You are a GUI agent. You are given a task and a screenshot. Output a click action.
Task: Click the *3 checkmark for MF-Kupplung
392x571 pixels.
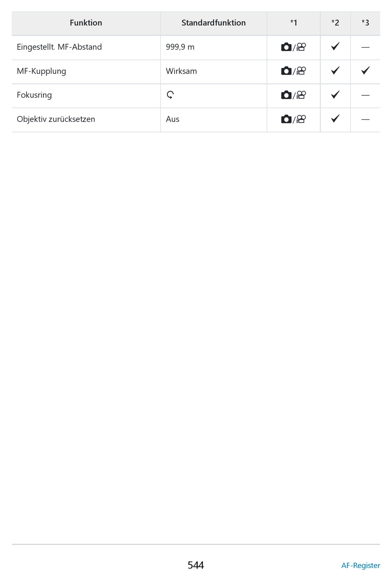tap(365, 70)
